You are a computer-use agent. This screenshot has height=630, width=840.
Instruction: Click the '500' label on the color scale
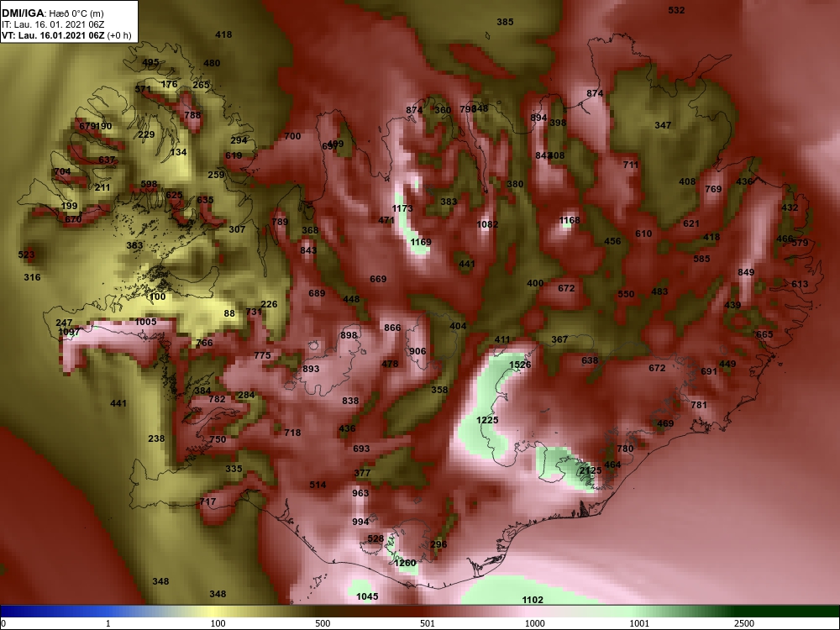(x=323, y=623)
